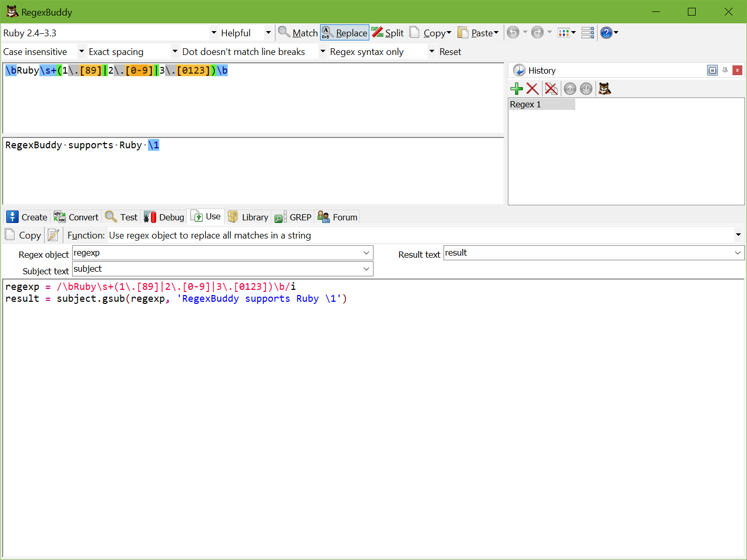The width and height of the screenshot is (747, 560).
Task: Select the Use tab
Action: tap(206, 217)
